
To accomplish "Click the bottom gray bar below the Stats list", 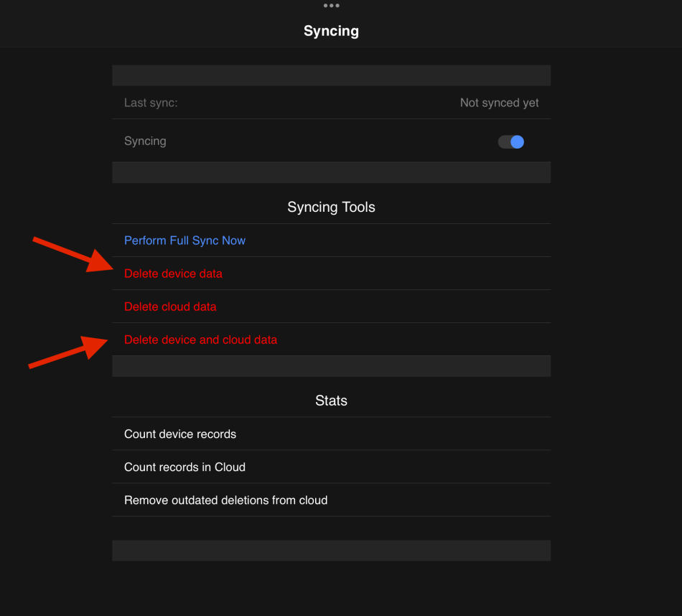I will point(331,551).
